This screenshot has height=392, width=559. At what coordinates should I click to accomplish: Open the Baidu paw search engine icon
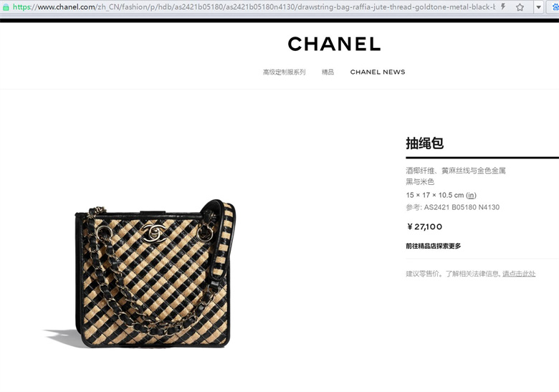coord(555,6)
